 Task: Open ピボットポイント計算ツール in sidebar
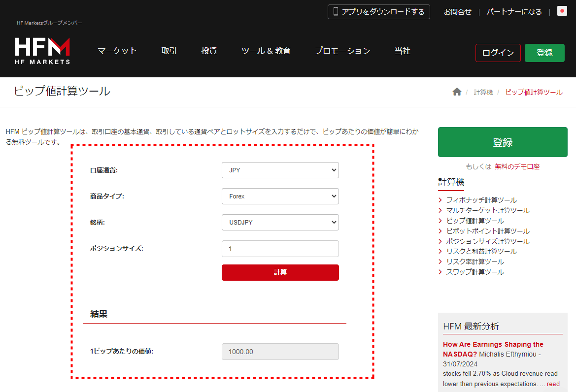click(488, 231)
